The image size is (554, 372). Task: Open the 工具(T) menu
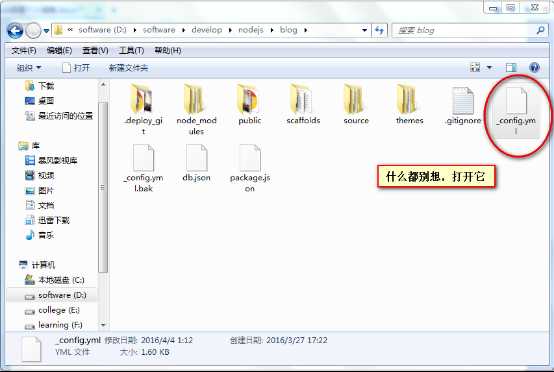pyautogui.click(x=131, y=51)
